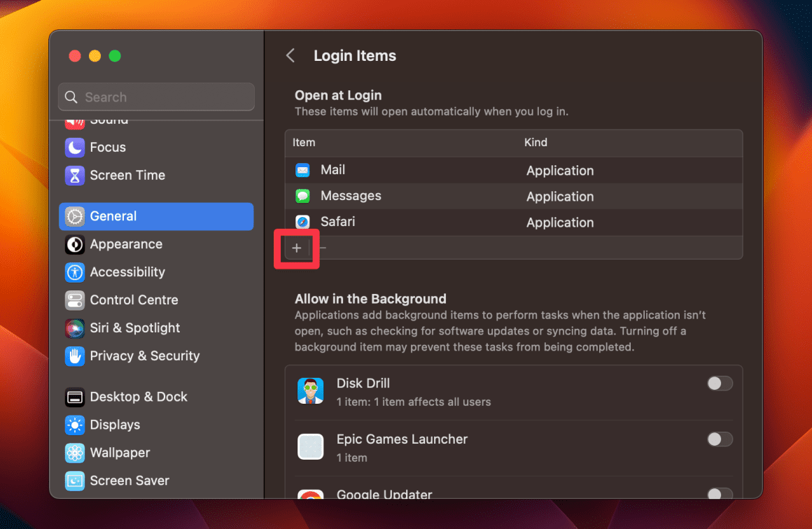Screen dimensions: 812x529
Task: Turn on Epic Games Launcher background toggle
Action: click(720, 439)
